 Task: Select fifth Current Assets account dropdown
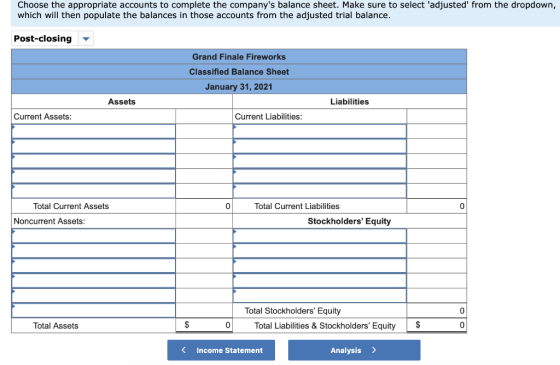coord(94,191)
